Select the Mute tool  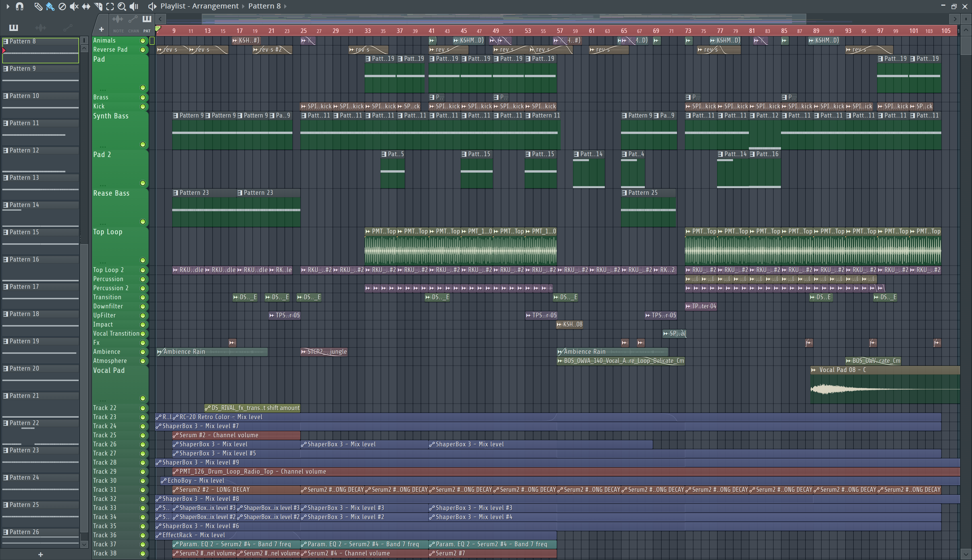74,6
